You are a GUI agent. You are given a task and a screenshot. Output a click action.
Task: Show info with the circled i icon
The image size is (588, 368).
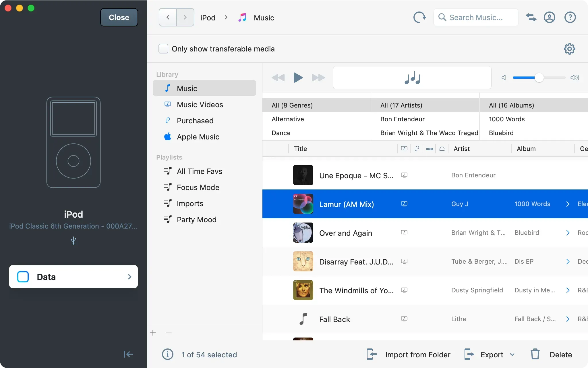tap(168, 354)
